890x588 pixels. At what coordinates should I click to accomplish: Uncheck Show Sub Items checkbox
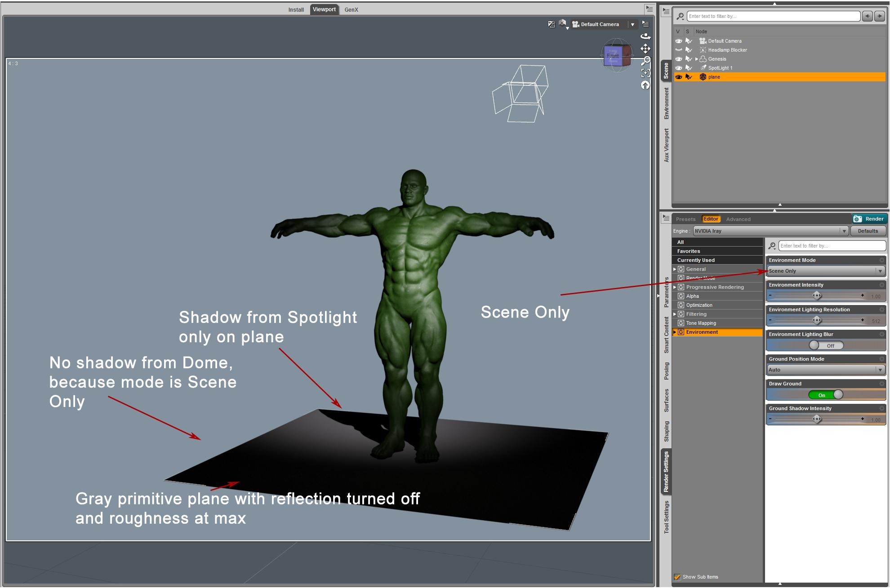677,577
